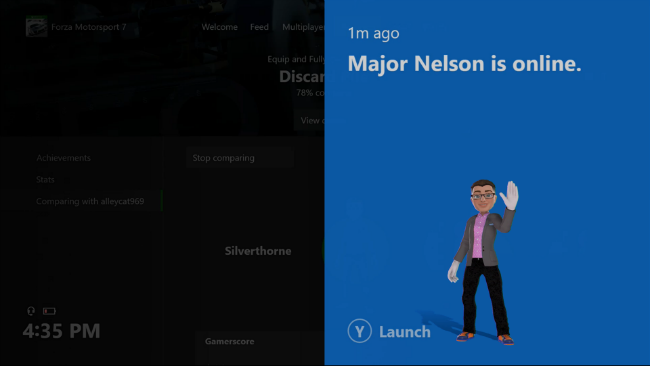The height and width of the screenshot is (366, 650).
Task: Click the Major Nelson avatar figure
Action: (x=484, y=262)
